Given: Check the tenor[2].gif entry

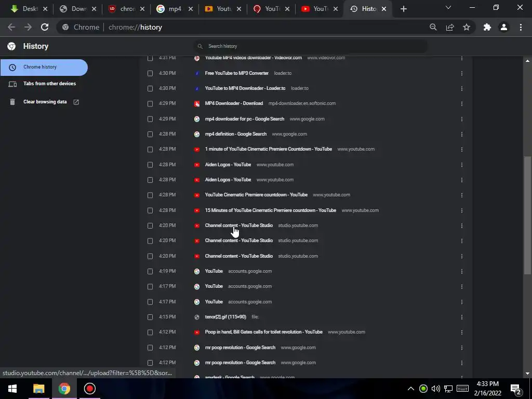Looking at the screenshot, I should (150, 317).
